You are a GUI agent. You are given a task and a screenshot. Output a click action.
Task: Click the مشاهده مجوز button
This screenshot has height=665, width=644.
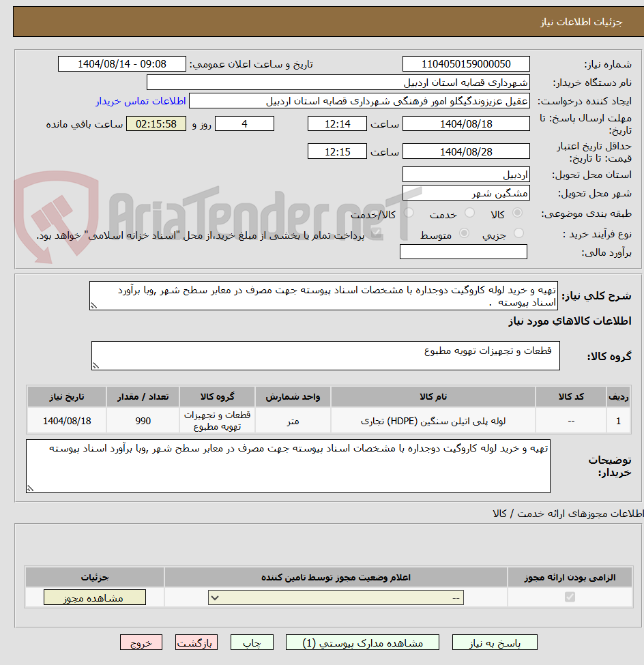[x=95, y=597]
